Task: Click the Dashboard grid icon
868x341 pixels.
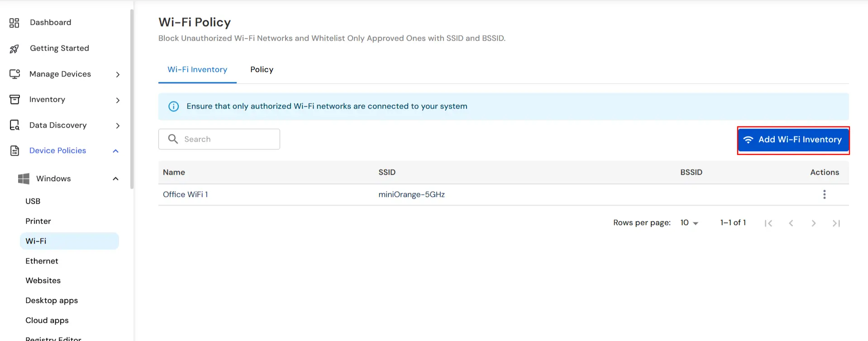Action: coord(14,23)
